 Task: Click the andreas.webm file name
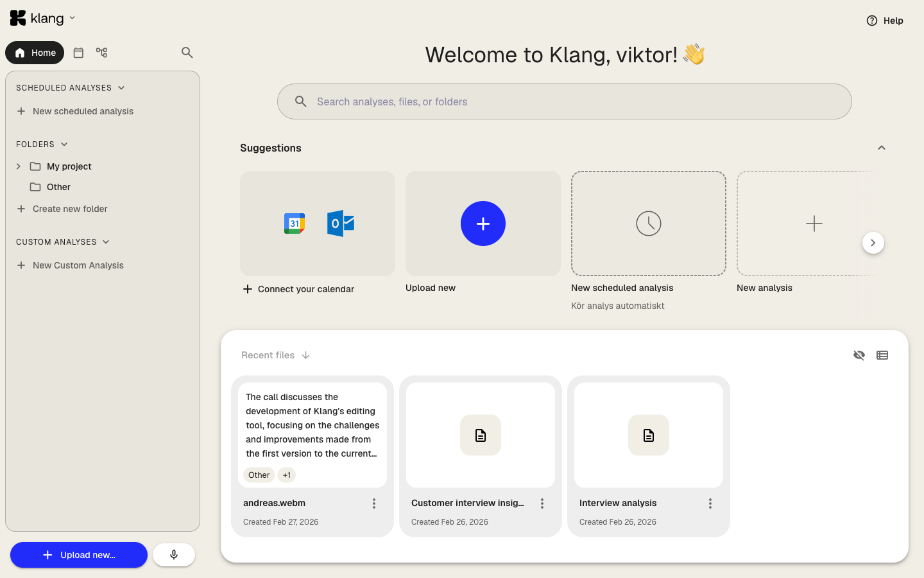click(274, 503)
